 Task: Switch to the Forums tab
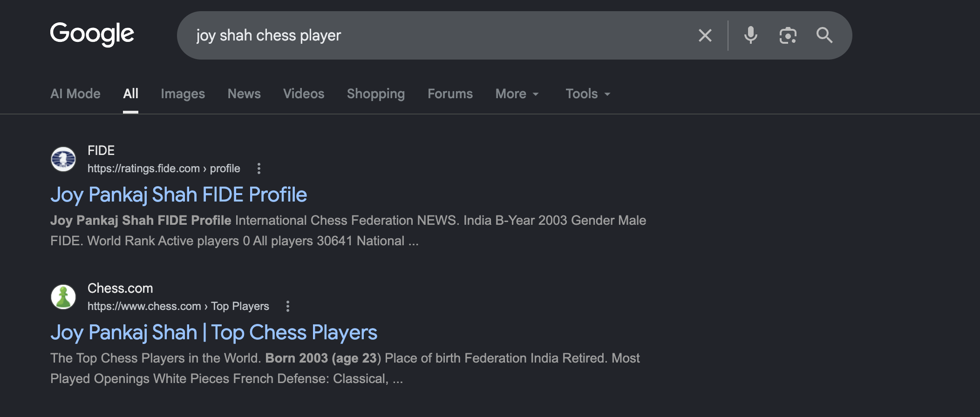pyautogui.click(x=450, y=94)
